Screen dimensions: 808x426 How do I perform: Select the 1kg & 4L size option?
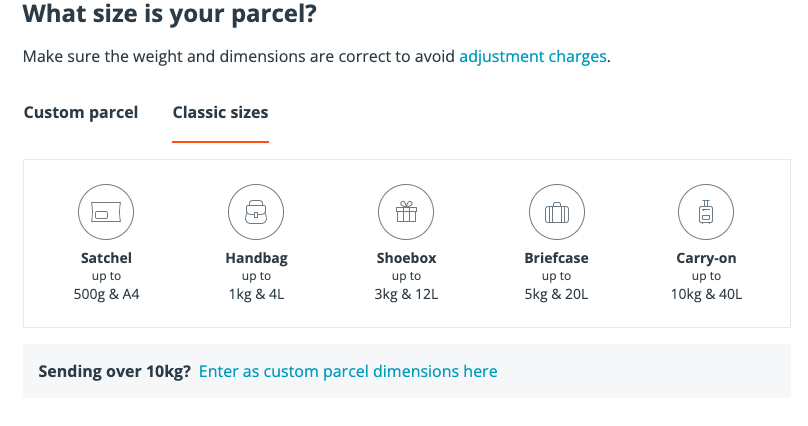pos(256,294)
